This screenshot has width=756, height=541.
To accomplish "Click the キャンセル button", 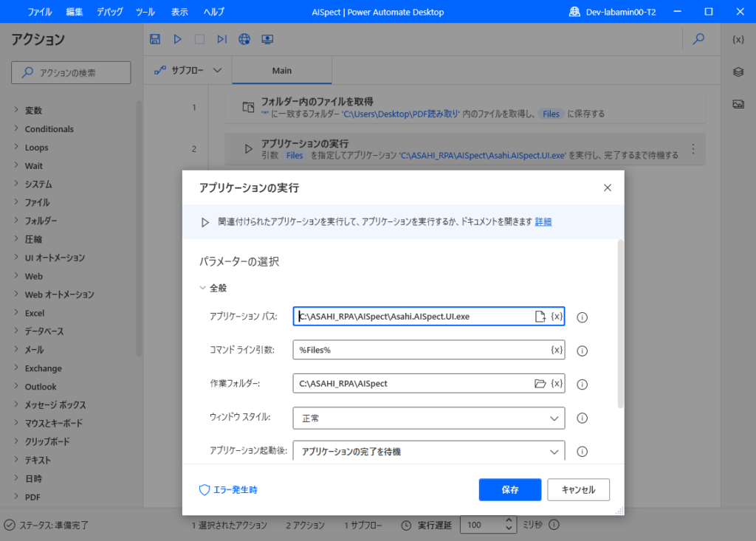I will pos(578,490).
